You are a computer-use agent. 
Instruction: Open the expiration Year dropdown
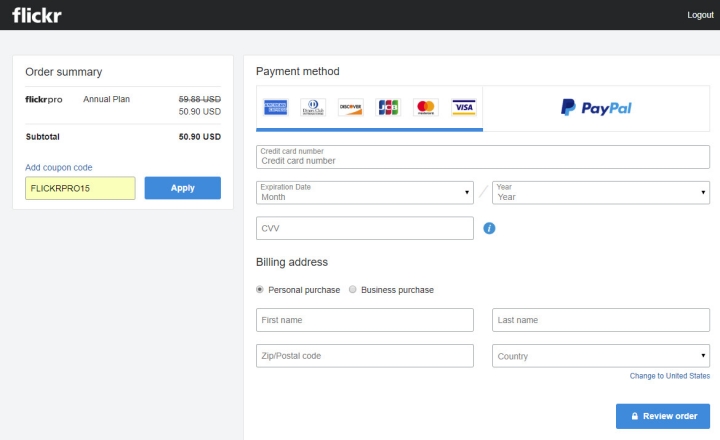(x=601, y=192)
